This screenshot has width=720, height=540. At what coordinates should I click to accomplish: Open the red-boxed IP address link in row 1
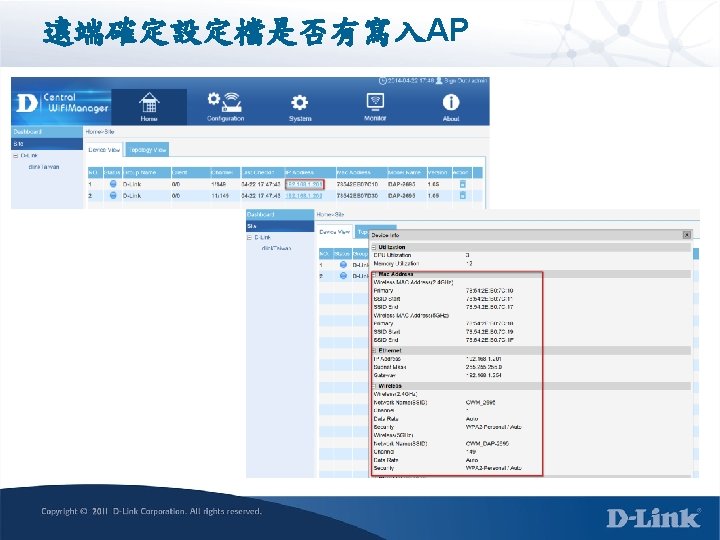[304, 184]
